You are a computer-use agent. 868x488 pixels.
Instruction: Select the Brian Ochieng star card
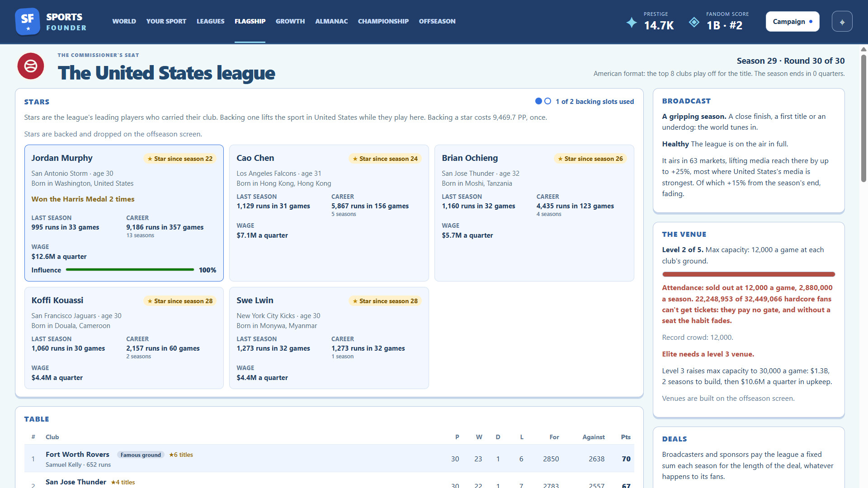coord(534,213)
